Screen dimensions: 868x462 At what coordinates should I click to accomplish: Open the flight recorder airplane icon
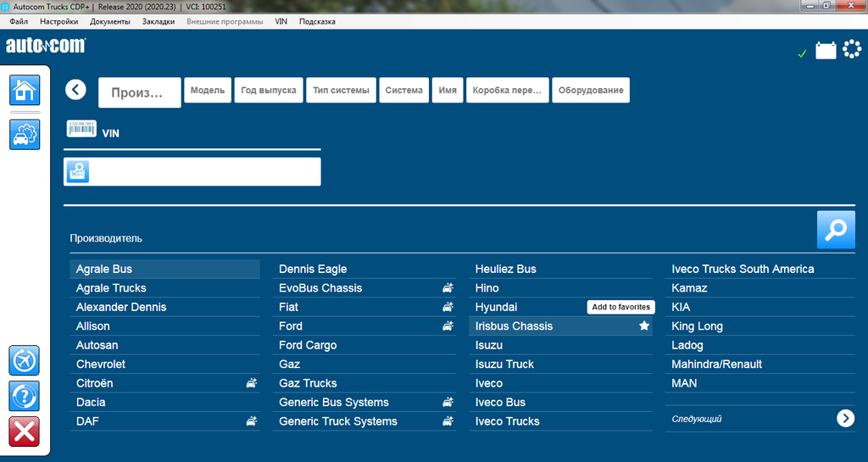click(25, 361)
